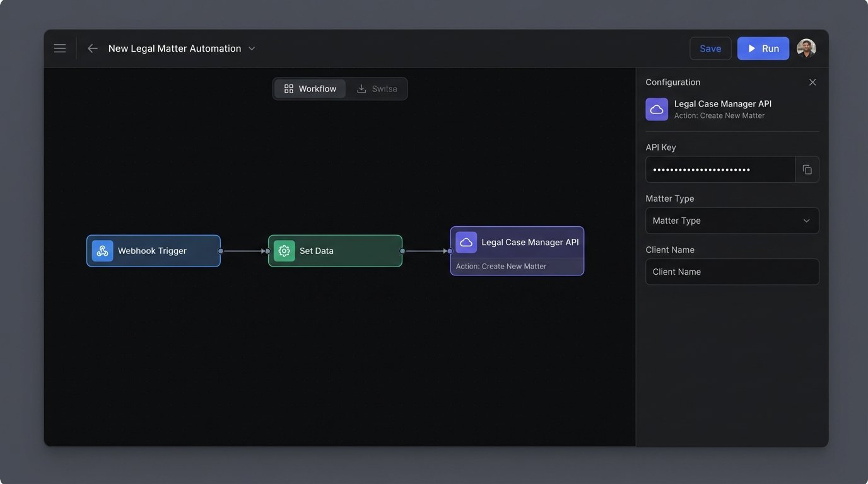
Task: Click the Set Data output connector dot
Action: point(402,251)
